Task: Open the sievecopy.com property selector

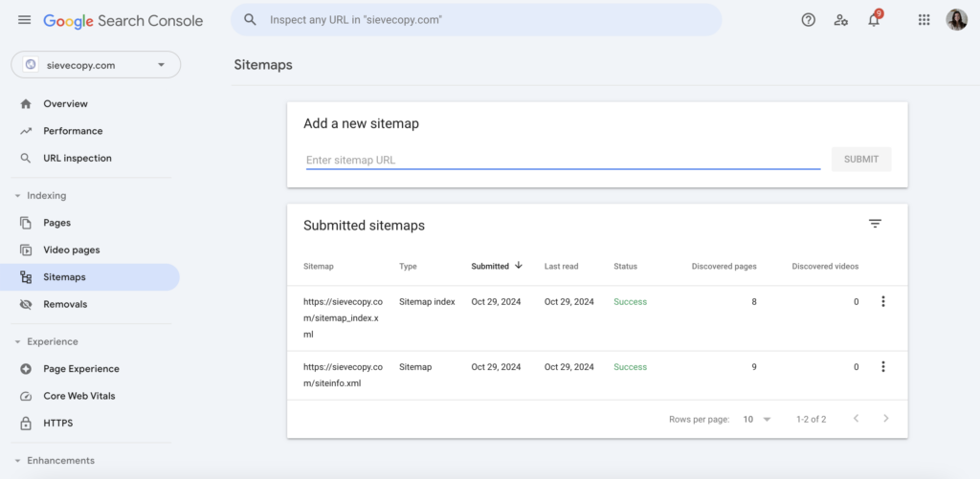Action: point(96,65)
